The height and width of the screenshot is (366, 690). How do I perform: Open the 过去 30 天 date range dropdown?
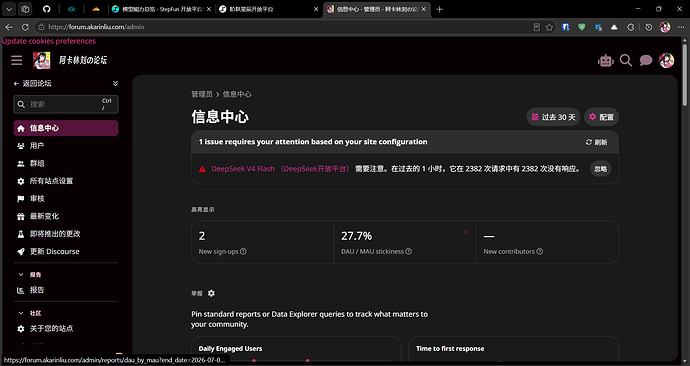click(553, 117)
